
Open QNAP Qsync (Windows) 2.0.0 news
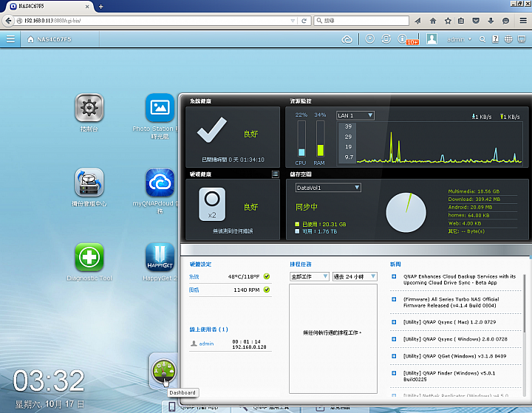click(x=455, y=339)
